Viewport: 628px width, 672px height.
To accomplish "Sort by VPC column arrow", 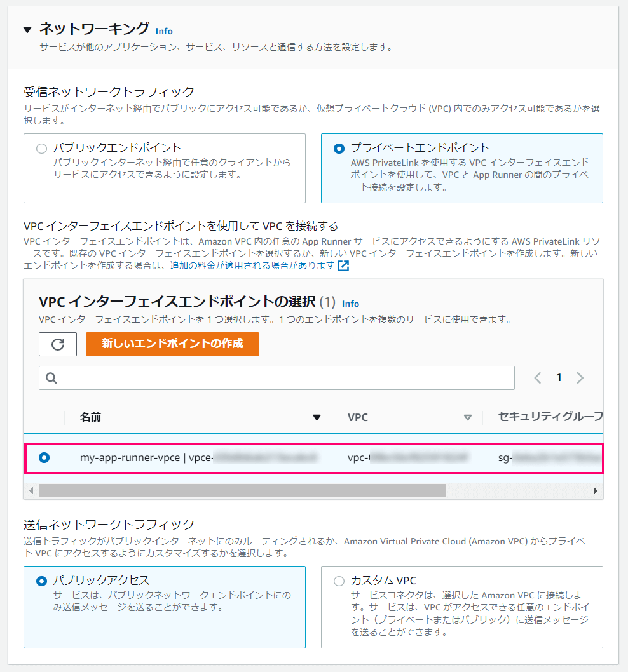I will [x=468, y=417].
